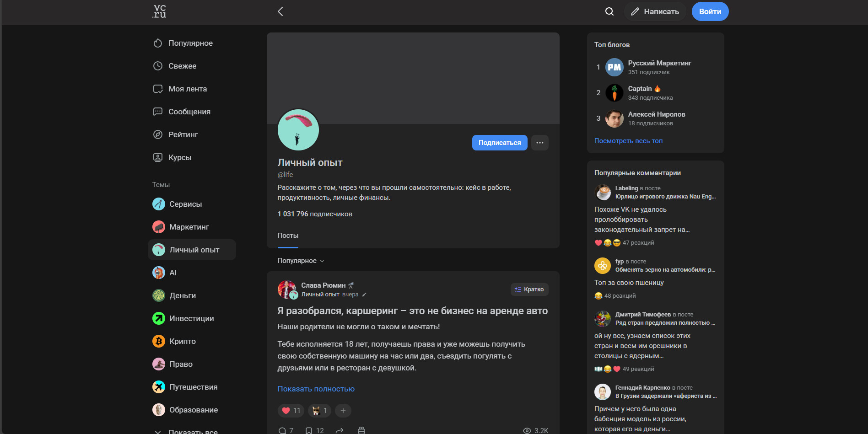Screen dimensions: 868x434
Task: Click the Подписаться button
Action: 500,143
